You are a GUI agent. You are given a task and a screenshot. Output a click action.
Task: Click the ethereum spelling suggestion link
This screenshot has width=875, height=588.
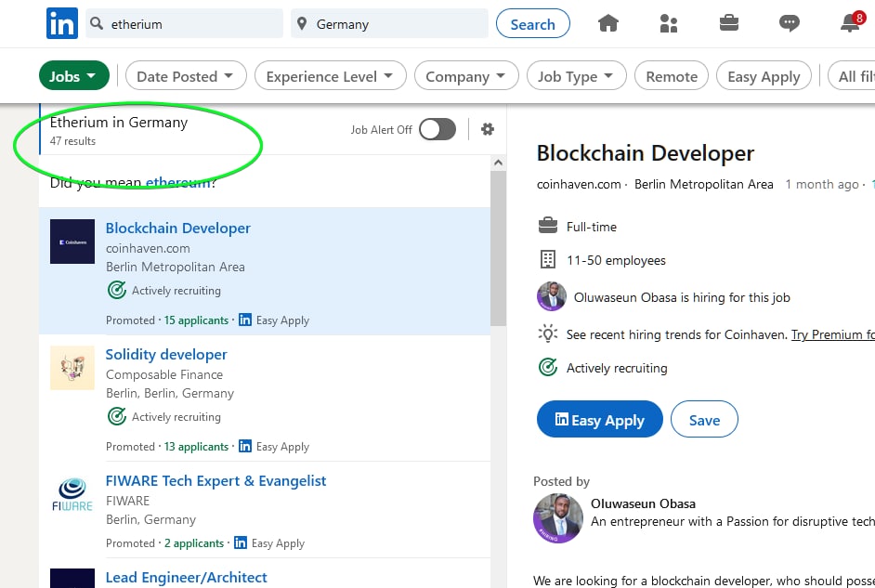[178, 182]
